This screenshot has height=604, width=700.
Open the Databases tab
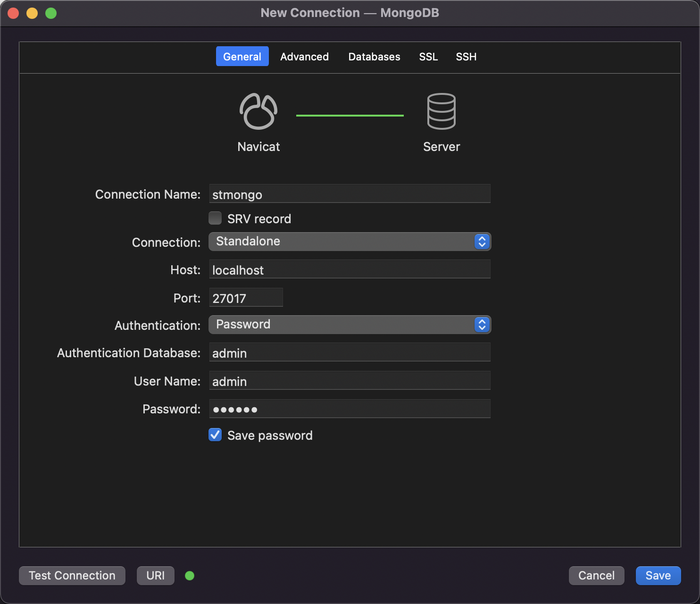point(374,57)
